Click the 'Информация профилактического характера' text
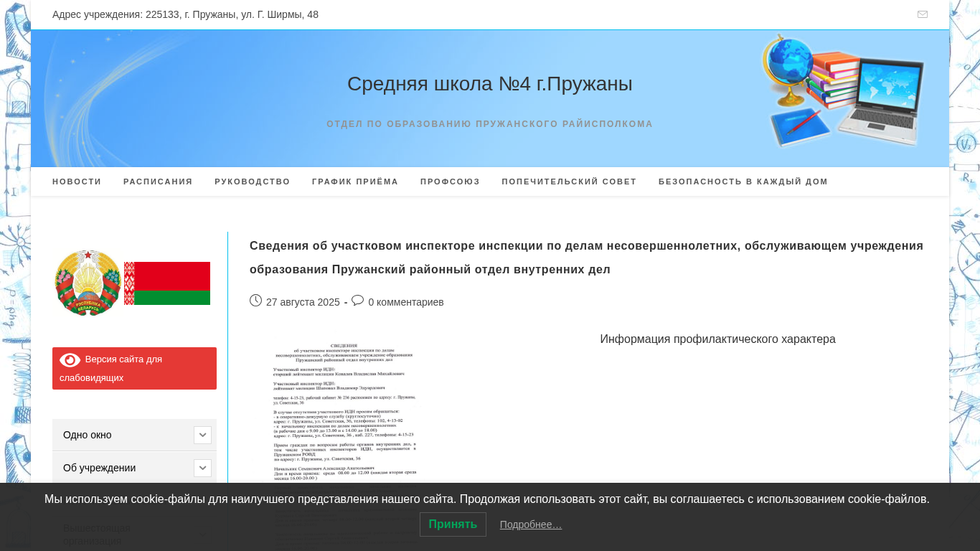980x551 pixels. click(717, 339)
